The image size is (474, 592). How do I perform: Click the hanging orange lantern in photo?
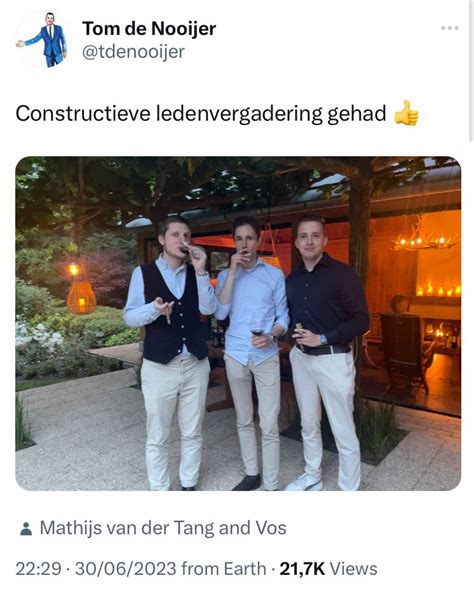pos(81,298)
